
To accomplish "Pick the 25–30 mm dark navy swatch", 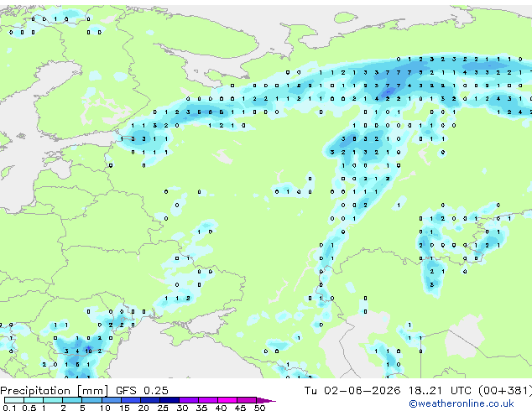I will coord(169,400).
